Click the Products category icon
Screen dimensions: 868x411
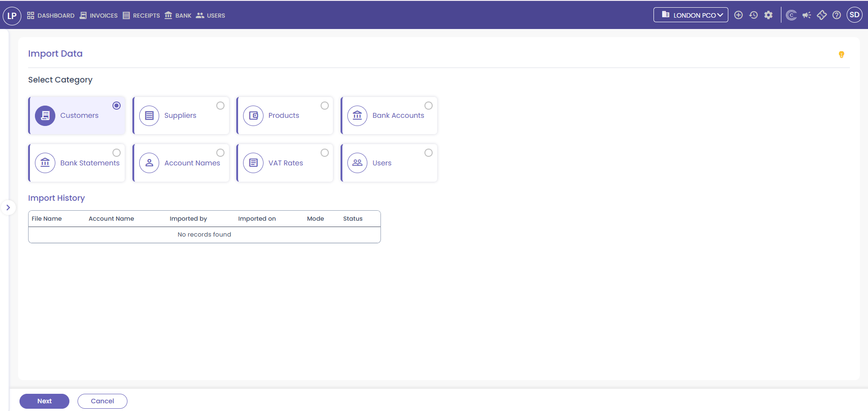point(254,116)
